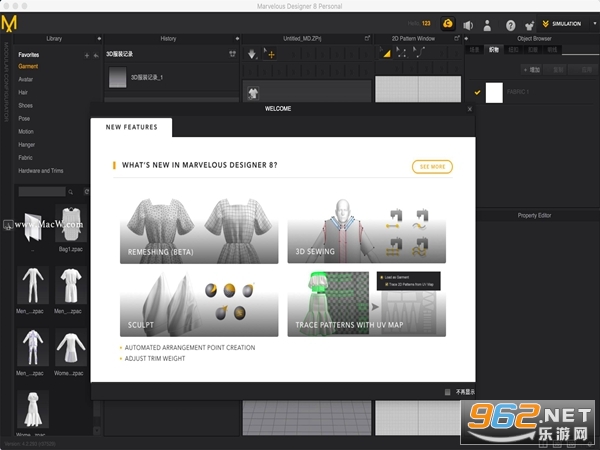The image size is (600, 450).
Task: Click the monitor icon on left edge
Action: click(8, 225)
